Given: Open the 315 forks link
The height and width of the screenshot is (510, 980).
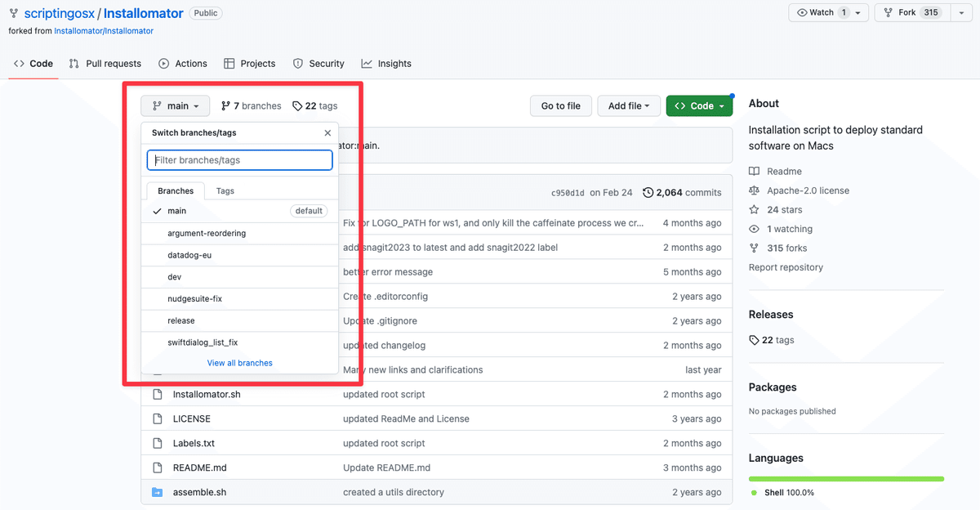Looking at the screenshot, I should [x=786, y=248].
